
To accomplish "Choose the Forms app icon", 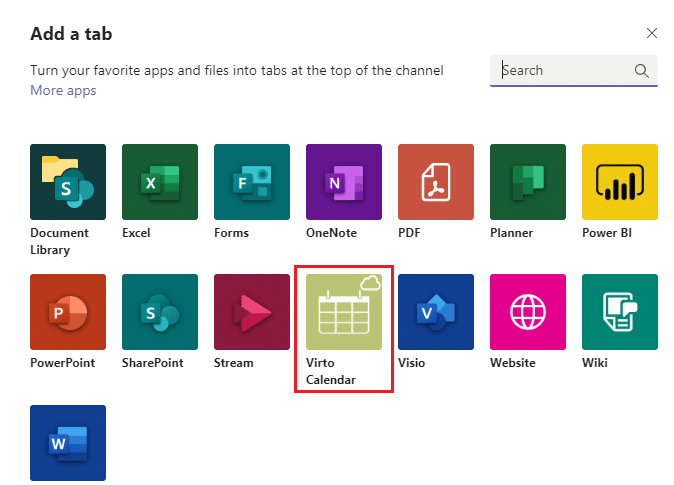I will 252,182.
